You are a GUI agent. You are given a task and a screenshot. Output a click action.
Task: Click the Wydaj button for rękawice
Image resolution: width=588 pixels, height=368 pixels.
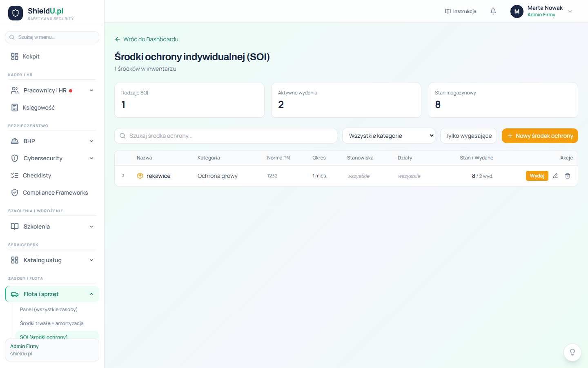tap(537, 176)
